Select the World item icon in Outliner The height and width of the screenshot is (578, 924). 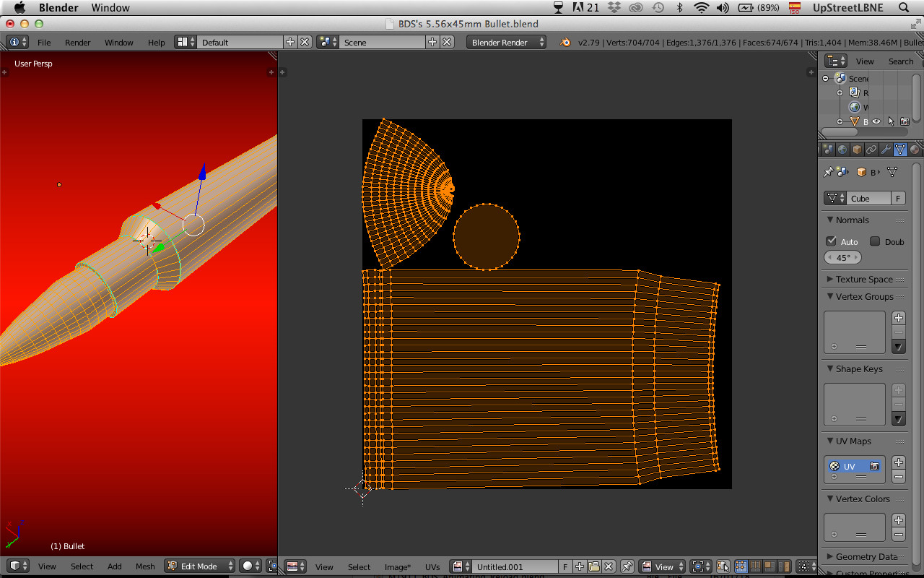coord(855,107)
